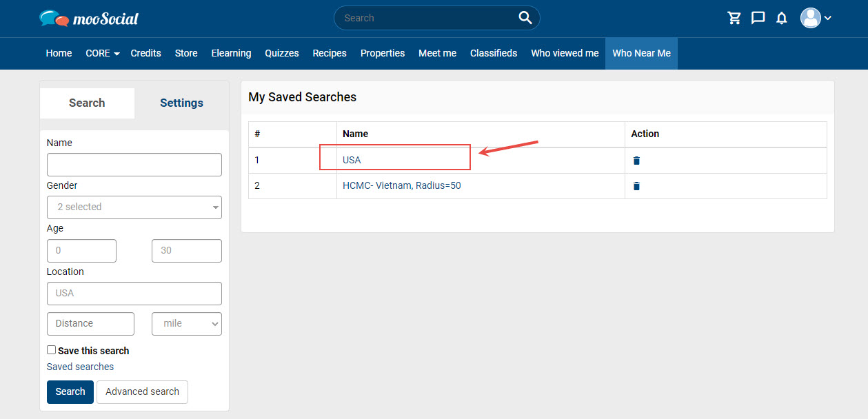The width and height of the screenshot is (868, 419).
Task: Click the minimum Age field
Action: point(81,251)
